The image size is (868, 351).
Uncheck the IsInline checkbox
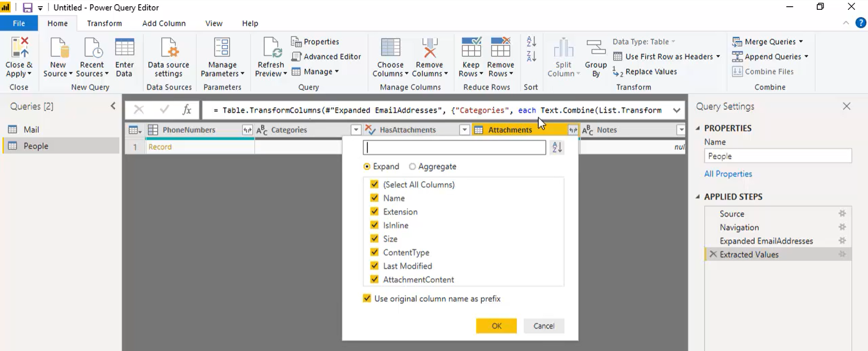[374, 225]
